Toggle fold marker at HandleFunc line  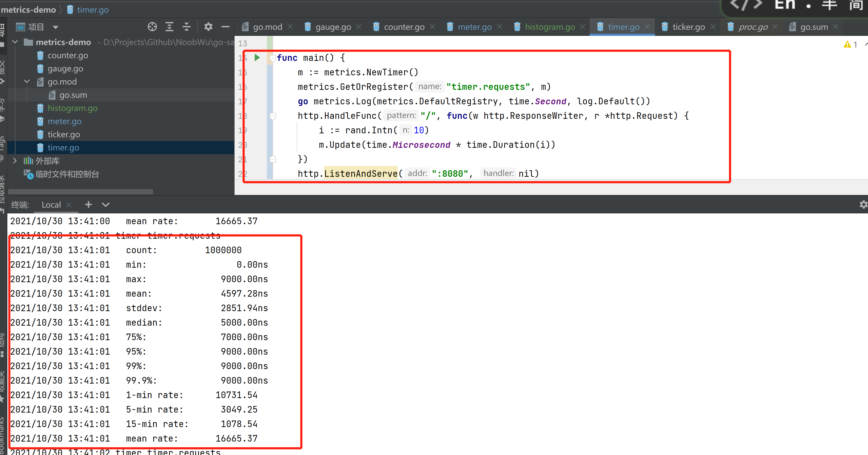click(273, 116)
